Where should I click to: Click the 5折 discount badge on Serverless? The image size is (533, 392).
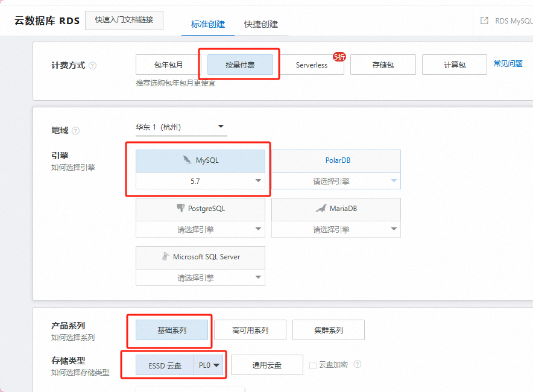tap(339, 57)
